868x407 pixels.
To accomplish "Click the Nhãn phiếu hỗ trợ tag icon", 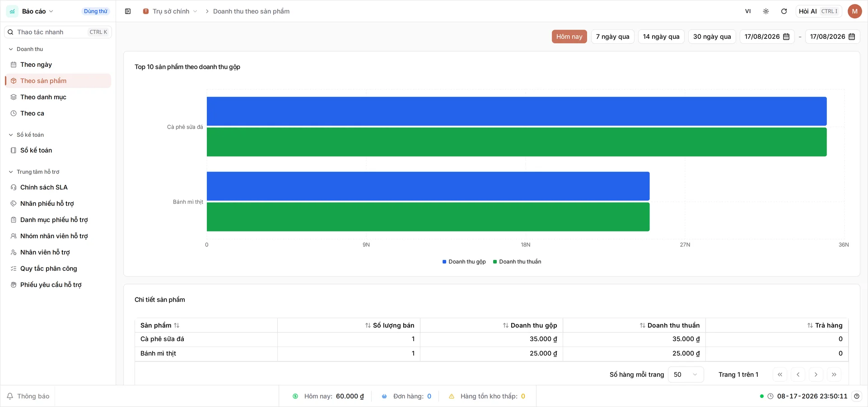I will 14,203.
